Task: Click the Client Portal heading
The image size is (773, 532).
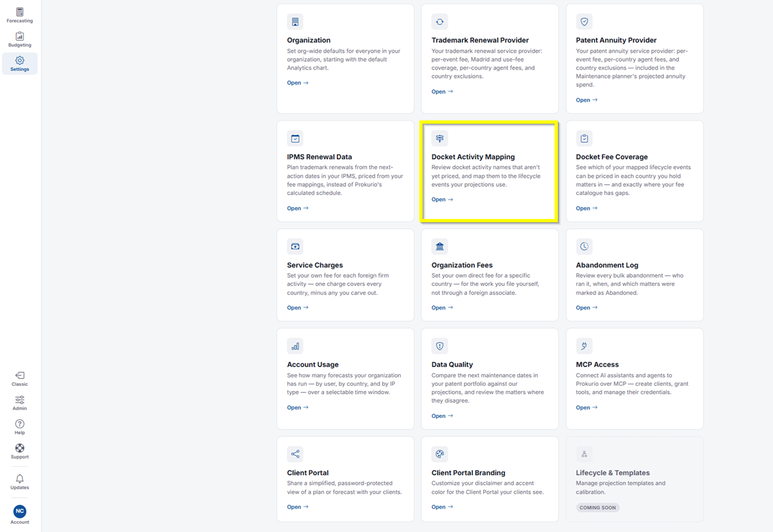Action: (x=309, y=473)
